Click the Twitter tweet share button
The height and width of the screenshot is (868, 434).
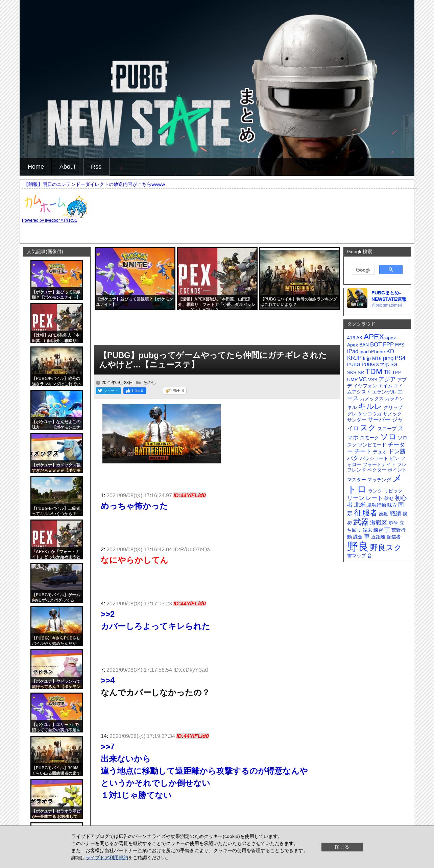[x=108, y=391]
